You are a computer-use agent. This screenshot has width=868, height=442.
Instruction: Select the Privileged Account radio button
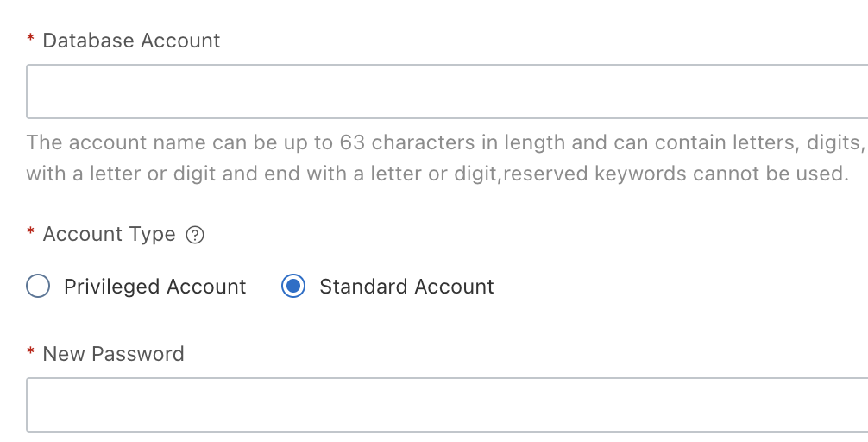[38, 287]
